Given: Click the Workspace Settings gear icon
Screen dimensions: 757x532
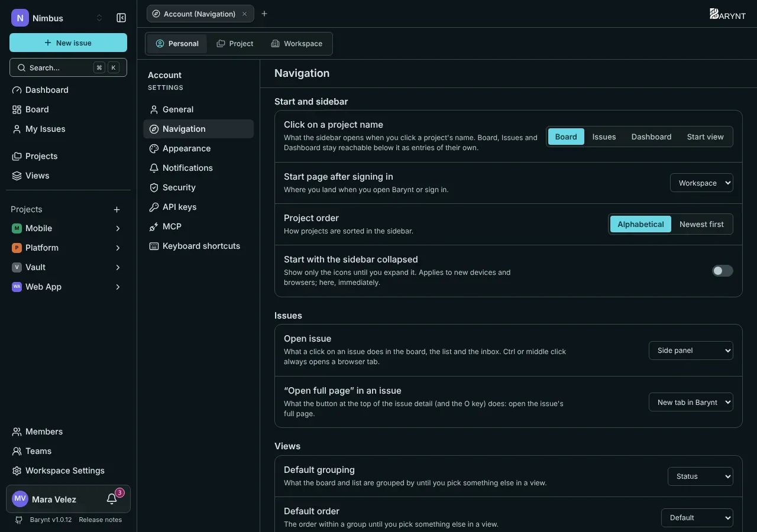Looking at the screenshot, I should (17, 471).
